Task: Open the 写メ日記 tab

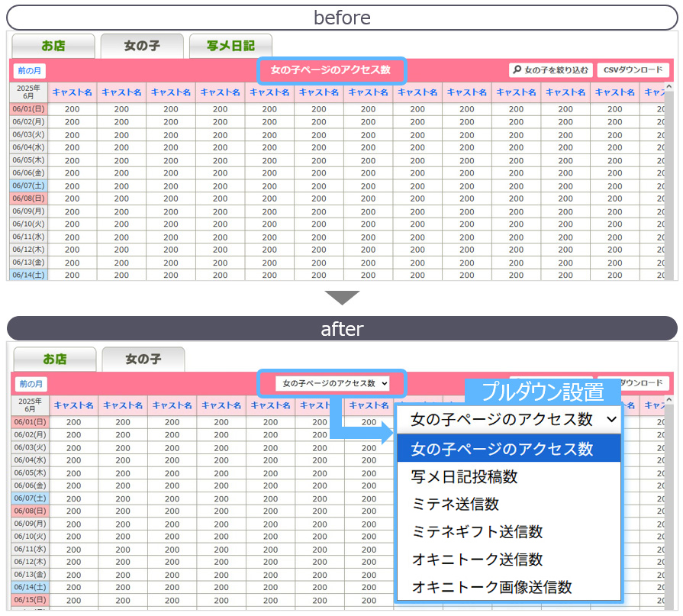Action: pos(230,46)
